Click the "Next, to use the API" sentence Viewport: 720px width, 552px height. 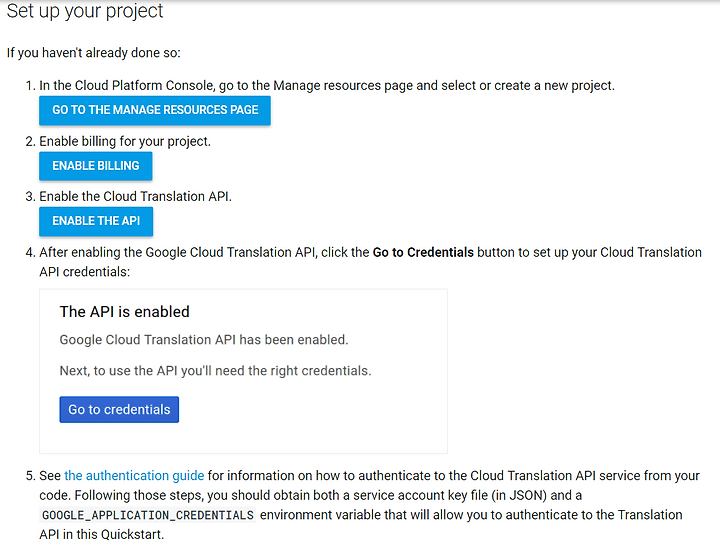[215, 371]
